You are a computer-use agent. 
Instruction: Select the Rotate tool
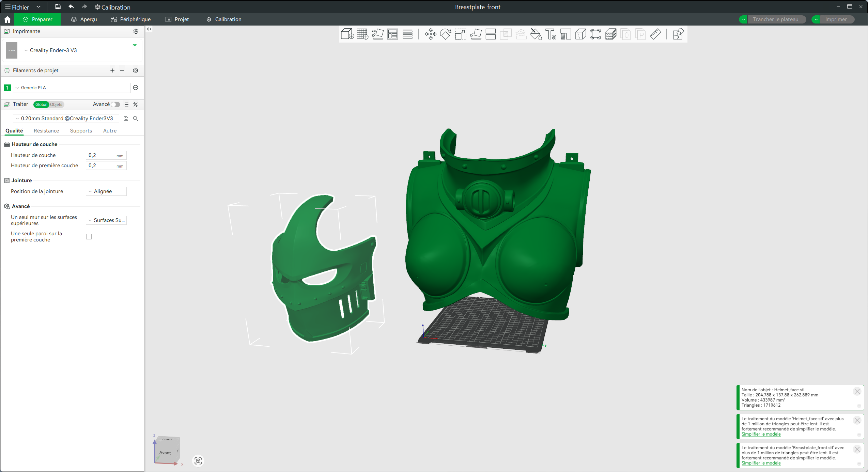point(446,34)
